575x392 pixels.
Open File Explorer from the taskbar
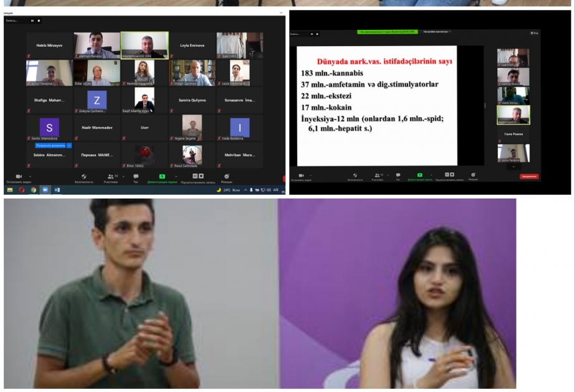pos(10,190)
